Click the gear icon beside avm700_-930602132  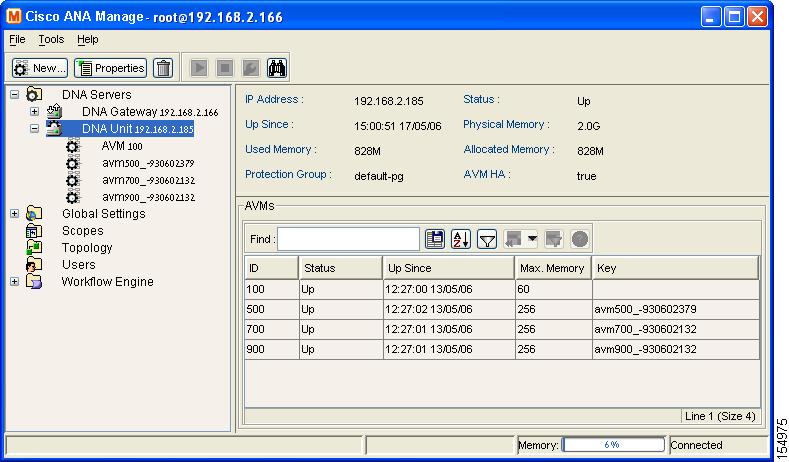pyautogui.click(x=72, y=180)
